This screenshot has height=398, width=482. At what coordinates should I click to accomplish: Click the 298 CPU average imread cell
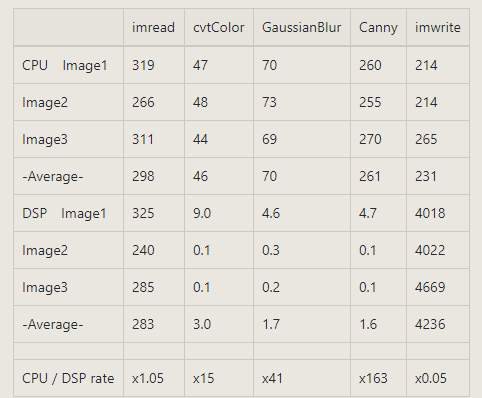(143, 176)
